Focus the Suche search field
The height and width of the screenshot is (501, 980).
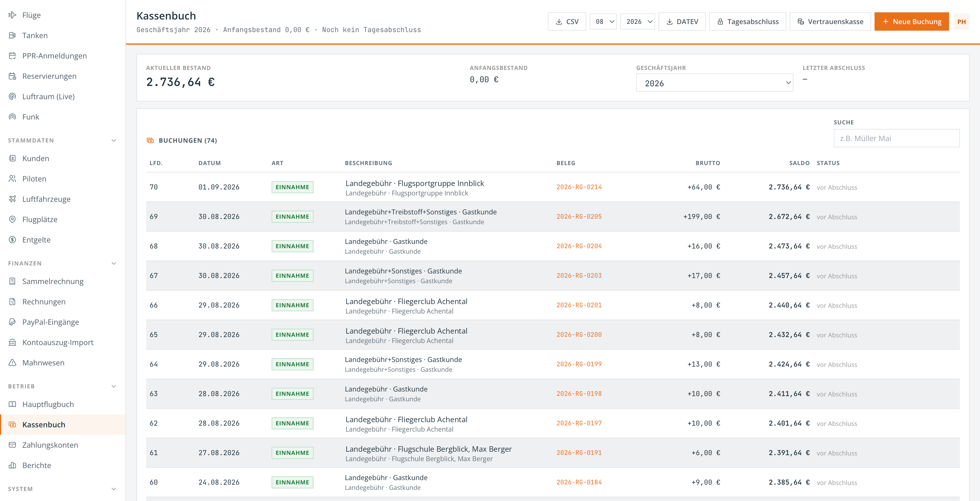click(896, 138)
